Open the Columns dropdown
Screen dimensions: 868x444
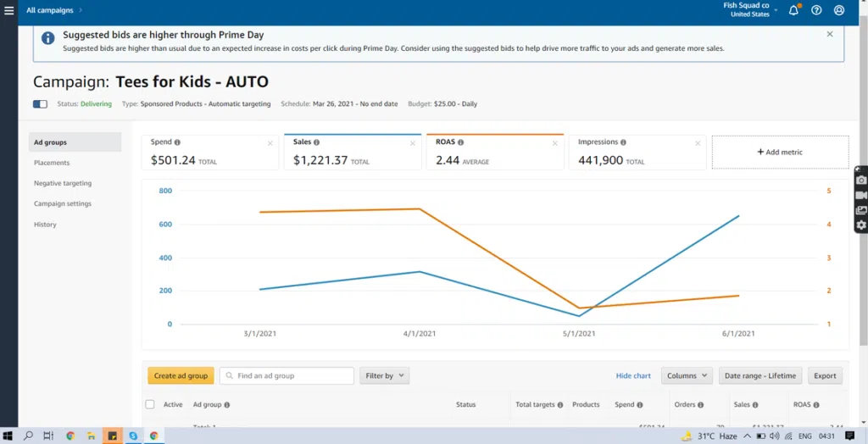click(x=687, y=376)
